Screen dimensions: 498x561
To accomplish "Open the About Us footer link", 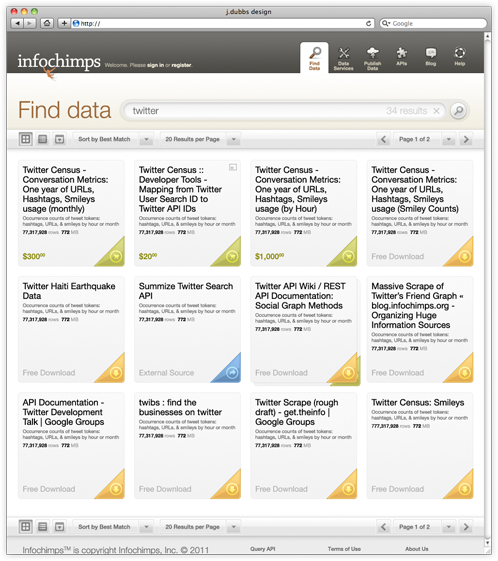I will click(417, 549).
